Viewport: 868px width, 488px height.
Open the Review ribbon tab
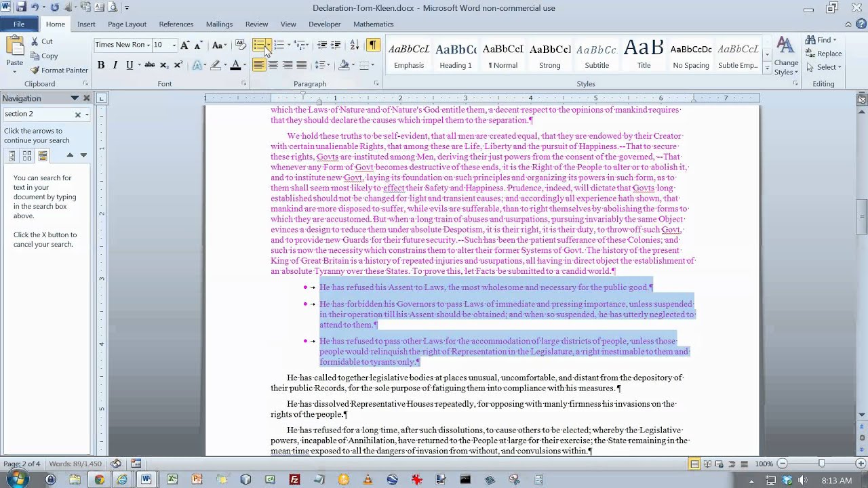[x=256, y=24]
